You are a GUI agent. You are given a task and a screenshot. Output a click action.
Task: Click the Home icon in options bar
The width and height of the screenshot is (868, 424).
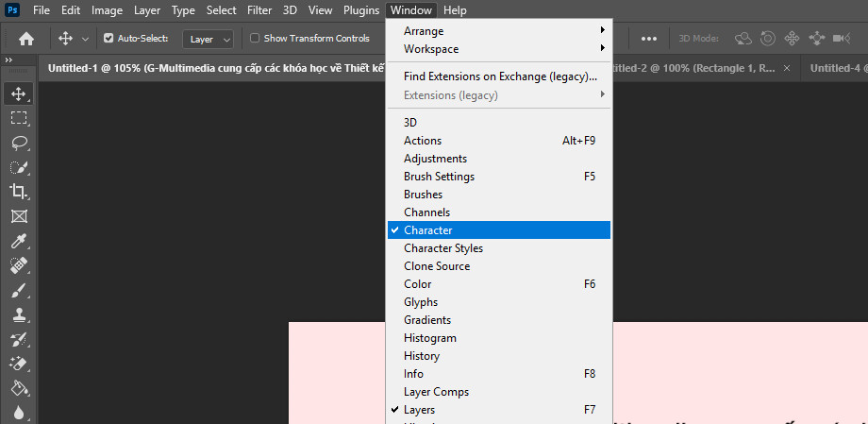pyautogui.click(x=26, y=39)
